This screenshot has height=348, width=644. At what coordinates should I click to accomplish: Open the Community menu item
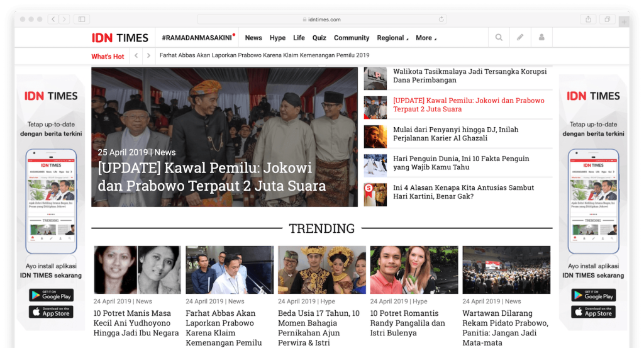(x=352, y=38)
